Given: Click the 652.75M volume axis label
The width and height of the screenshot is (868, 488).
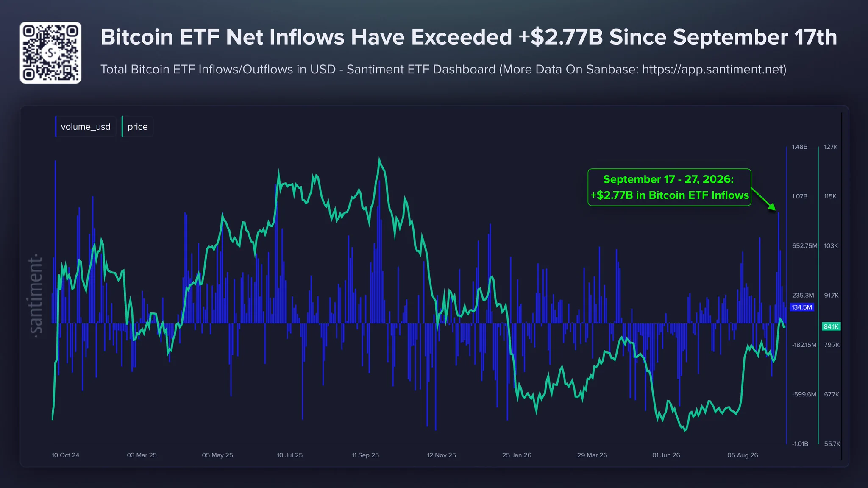Looking at the screenshot, I should click(x=804, y=246).
